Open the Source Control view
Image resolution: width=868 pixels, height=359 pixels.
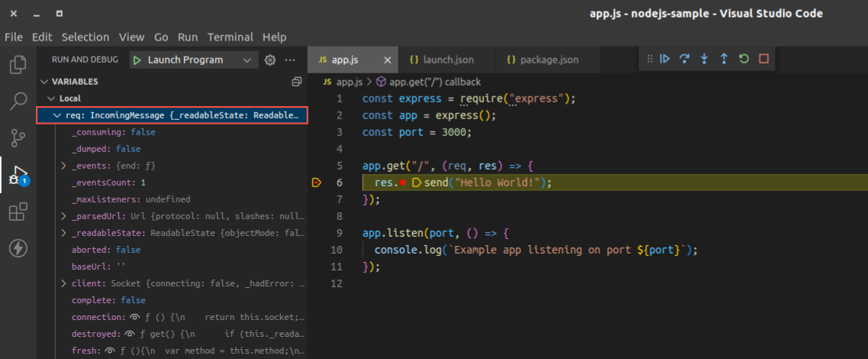click(18, 137)
